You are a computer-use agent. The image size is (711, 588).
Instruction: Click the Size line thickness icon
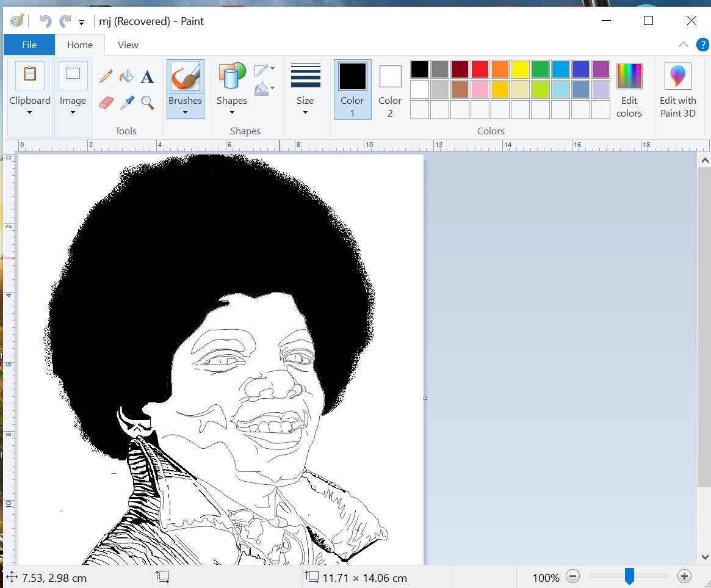coord(305,75)
